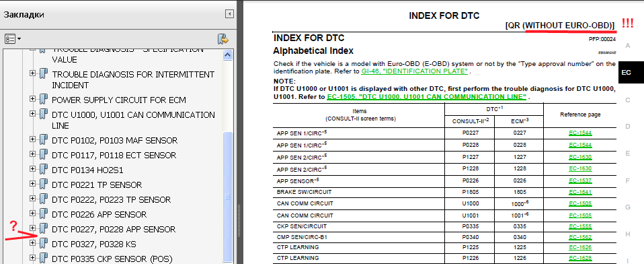Expand POWER SUPPLY CIRCUIT FOR ECM bookmark
Viewport: 644px width, 264px height.
32,99
